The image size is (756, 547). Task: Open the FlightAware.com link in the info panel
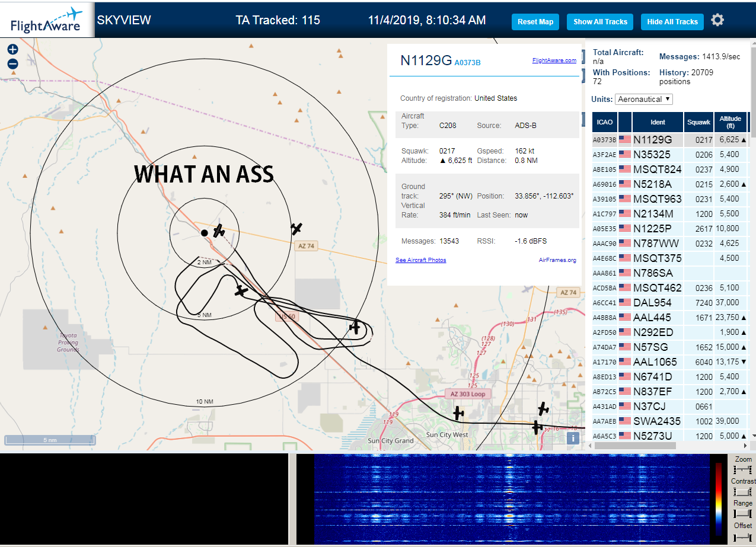pyautogui.click(x=554, y=60)
